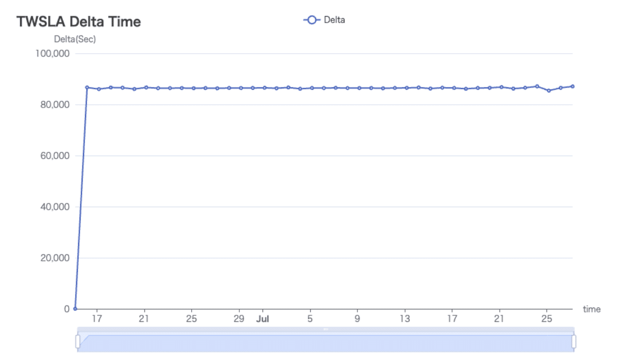
Task: Click the '100,000' y-axis value
Action: point(52,54)
